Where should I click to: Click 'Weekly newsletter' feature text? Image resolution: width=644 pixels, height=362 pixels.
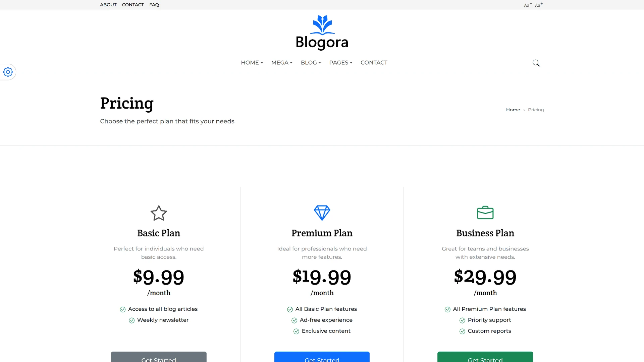click(163, 320)
